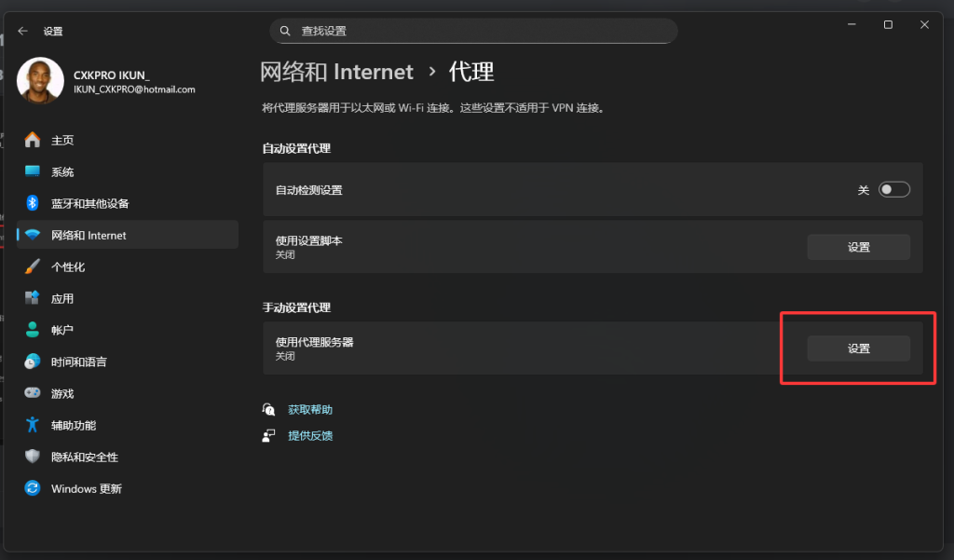Click the System monitor icon

click(33, 171)
